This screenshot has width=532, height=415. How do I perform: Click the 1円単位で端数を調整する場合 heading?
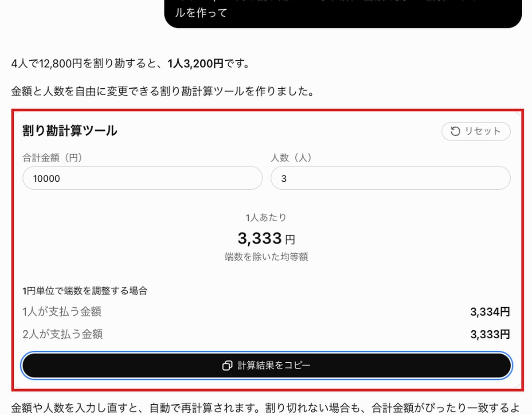click(85, 291)
